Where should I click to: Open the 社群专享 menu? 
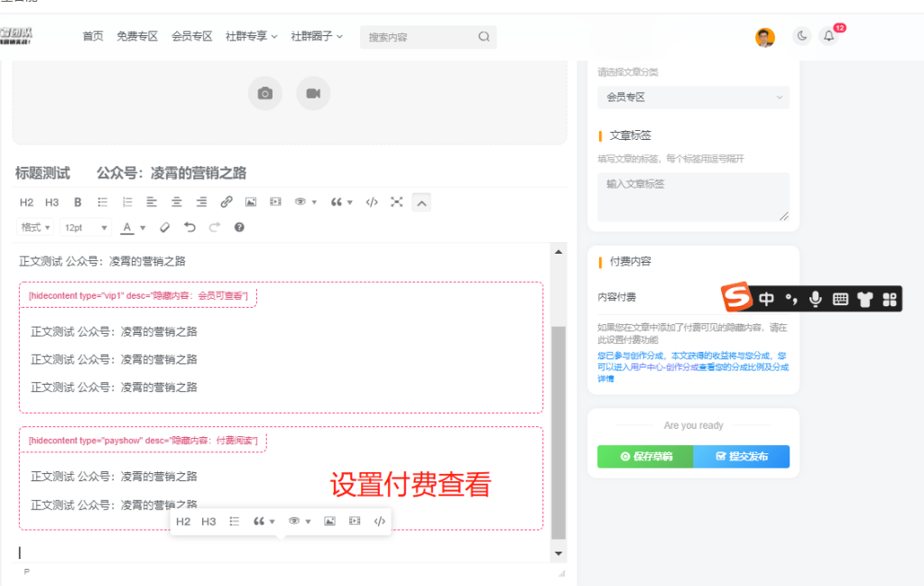click(251, 36)
